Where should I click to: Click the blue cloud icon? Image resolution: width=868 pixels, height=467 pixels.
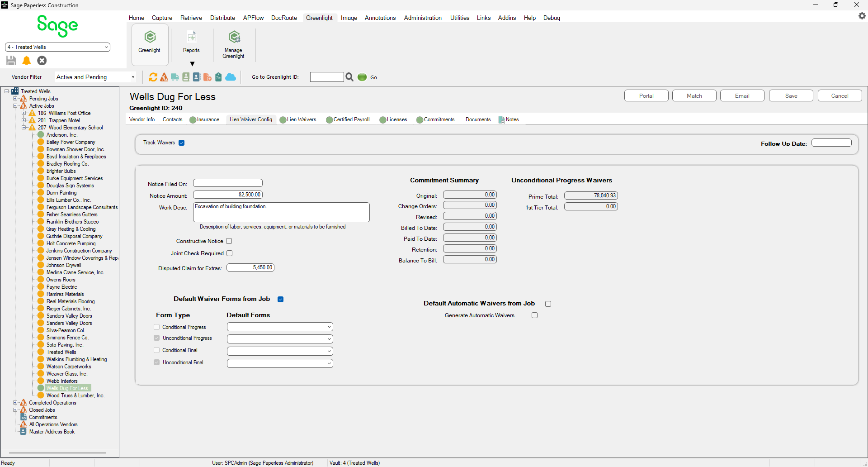point(231,77)
